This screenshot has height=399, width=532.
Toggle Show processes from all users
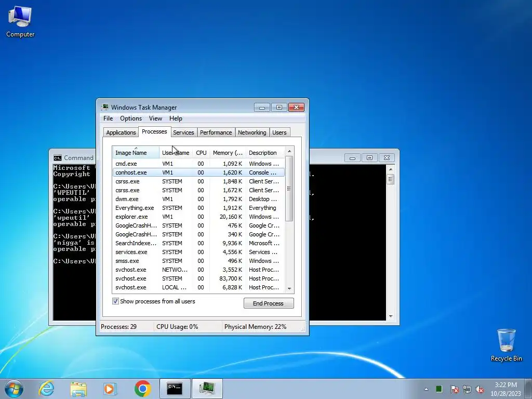116,301
